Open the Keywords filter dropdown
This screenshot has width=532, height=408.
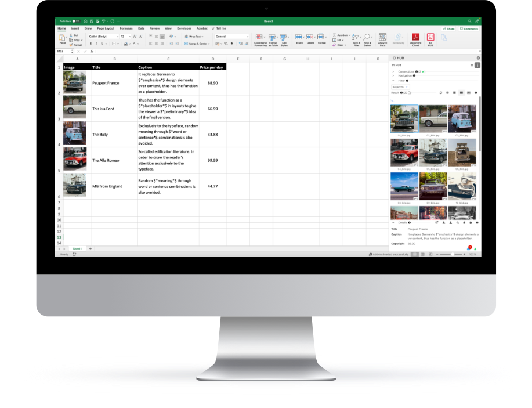pyautogui.click(x=400, y=87)
